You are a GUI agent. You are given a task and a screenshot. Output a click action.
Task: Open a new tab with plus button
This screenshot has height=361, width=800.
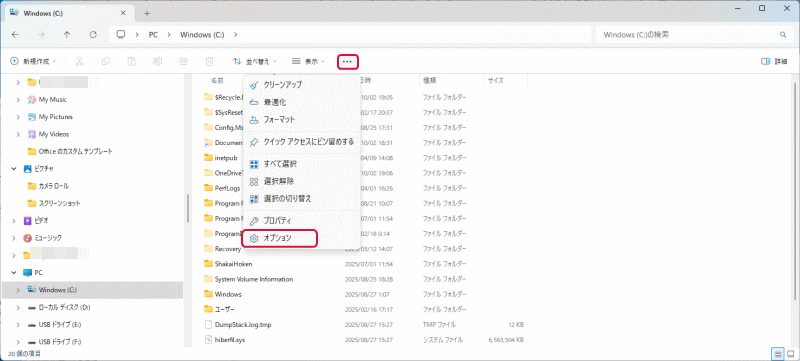pos(147,13)
